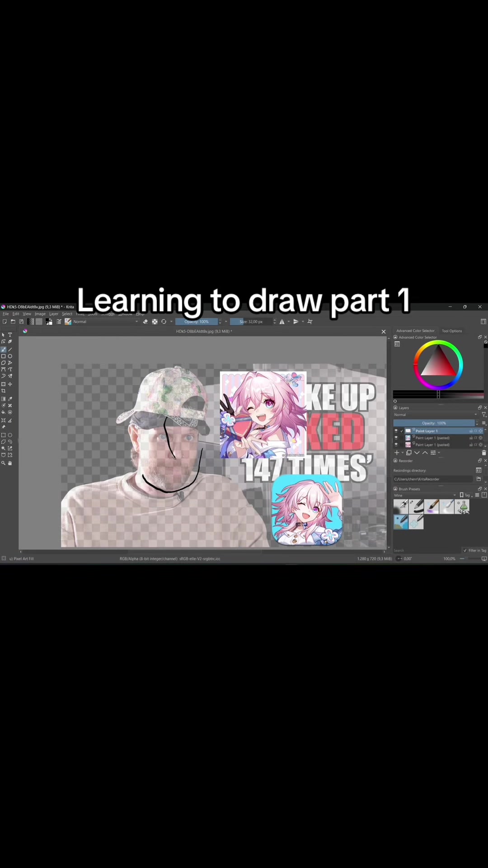Screen dimensions: 488x868
Task: Select the green flask brush preset
Action: coord(462,506)
